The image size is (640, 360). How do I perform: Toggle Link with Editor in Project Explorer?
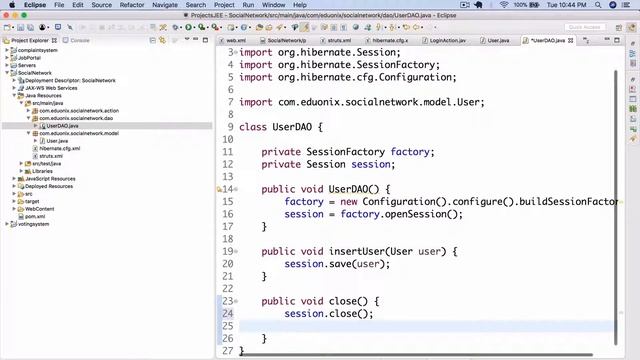click(162, 40)
